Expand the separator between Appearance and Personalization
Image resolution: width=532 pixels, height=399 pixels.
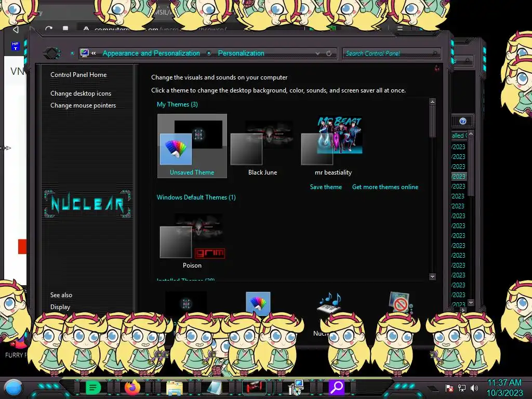click(x=209, y=54)
